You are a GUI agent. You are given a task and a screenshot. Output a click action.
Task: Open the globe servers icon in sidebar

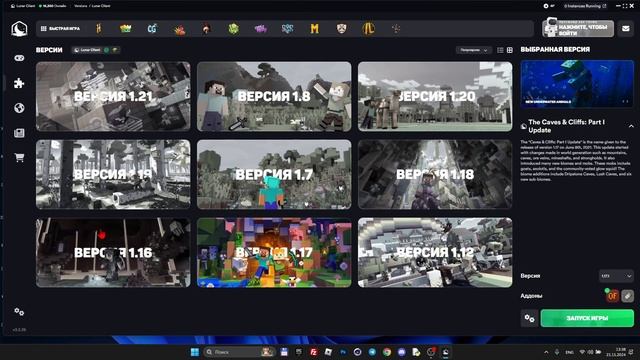tap(19, 108)
